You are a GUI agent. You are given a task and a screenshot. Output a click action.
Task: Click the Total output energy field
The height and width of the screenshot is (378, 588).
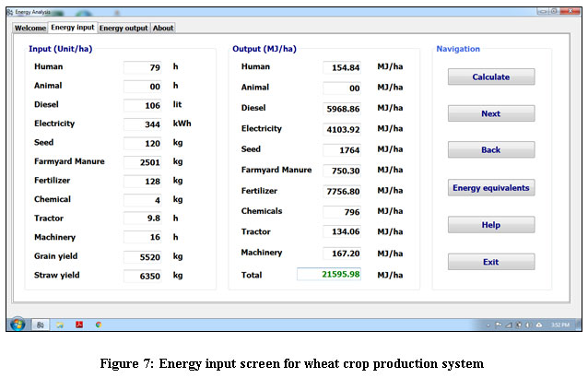329,274
